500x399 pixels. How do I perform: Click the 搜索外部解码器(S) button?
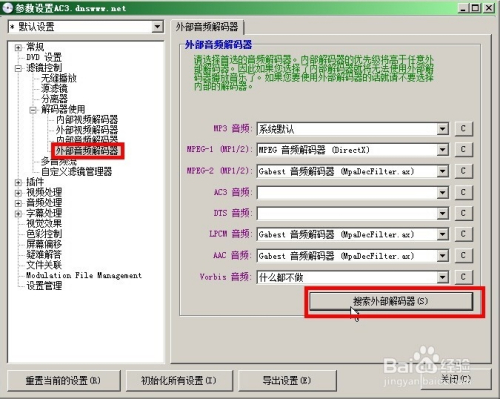pos(391,301)
